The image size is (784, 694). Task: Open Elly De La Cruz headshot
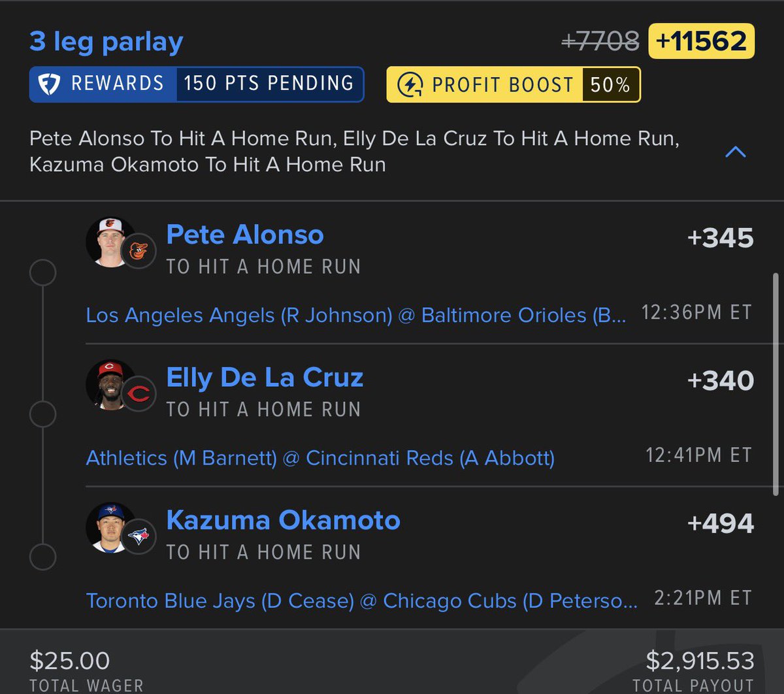110,385
